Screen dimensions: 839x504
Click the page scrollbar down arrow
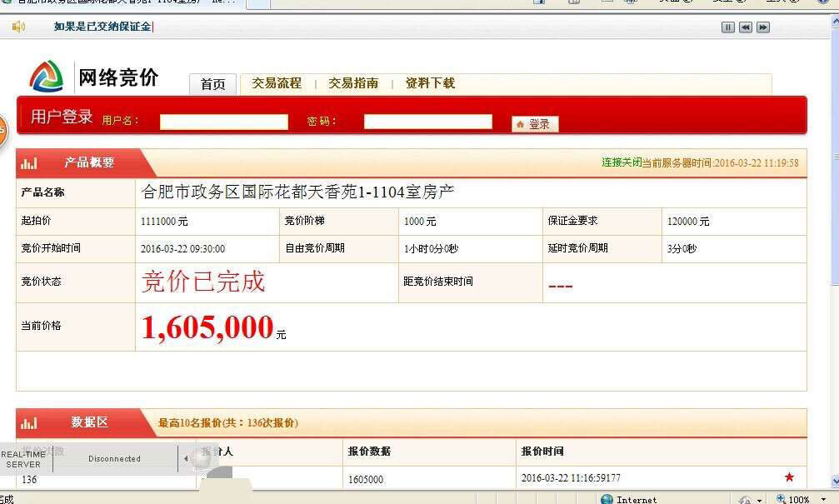833,481
